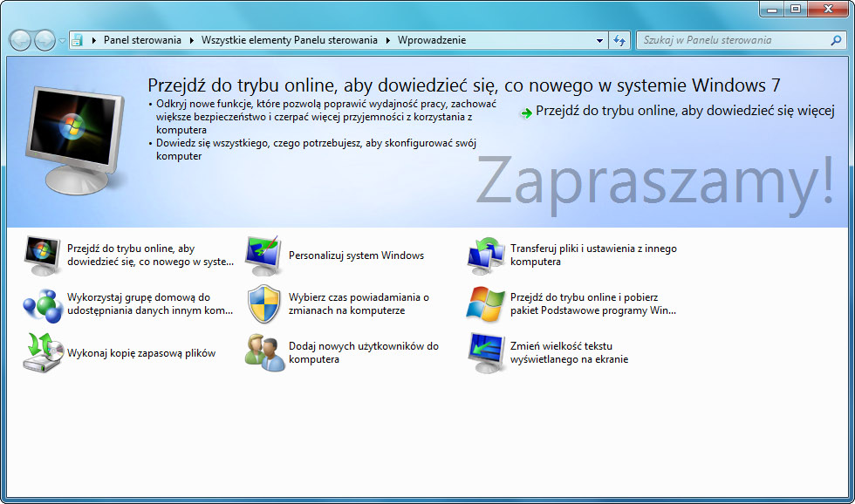The width and height of the screenshot is (855, 504).
Task: Select the homegroup colored spheres icon
Action: click(43, 304)
